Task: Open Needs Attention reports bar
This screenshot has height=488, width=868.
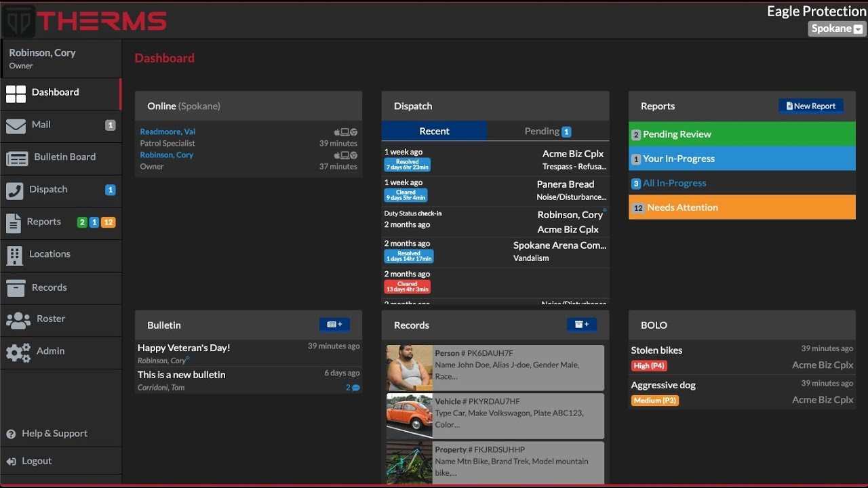Action: click(x=742, y=207)
